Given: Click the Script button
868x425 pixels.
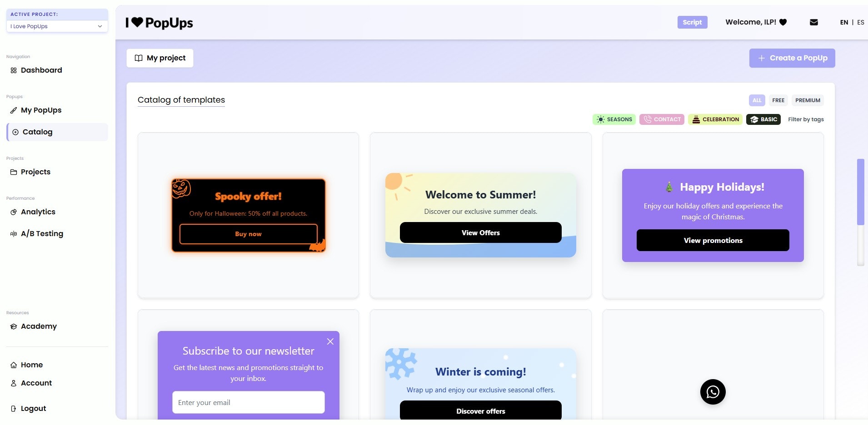Looking at the screenshot, I should (x=692, y=22).
